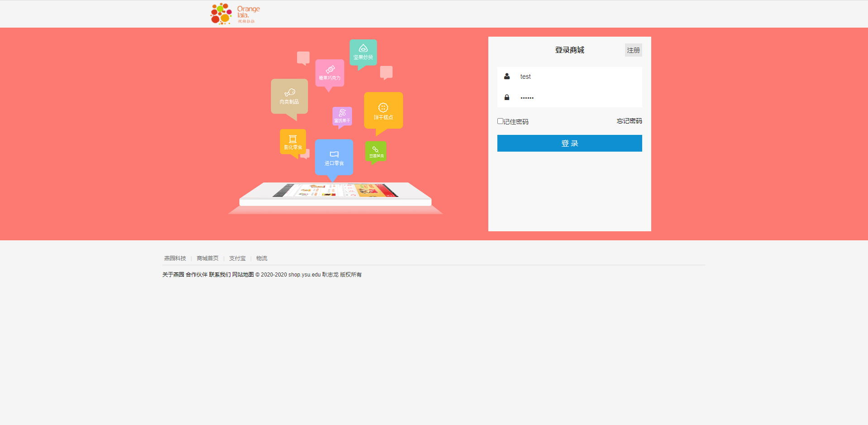
Task: Click 合作伙伴 in the footer
Action: (x=196, y=275)
